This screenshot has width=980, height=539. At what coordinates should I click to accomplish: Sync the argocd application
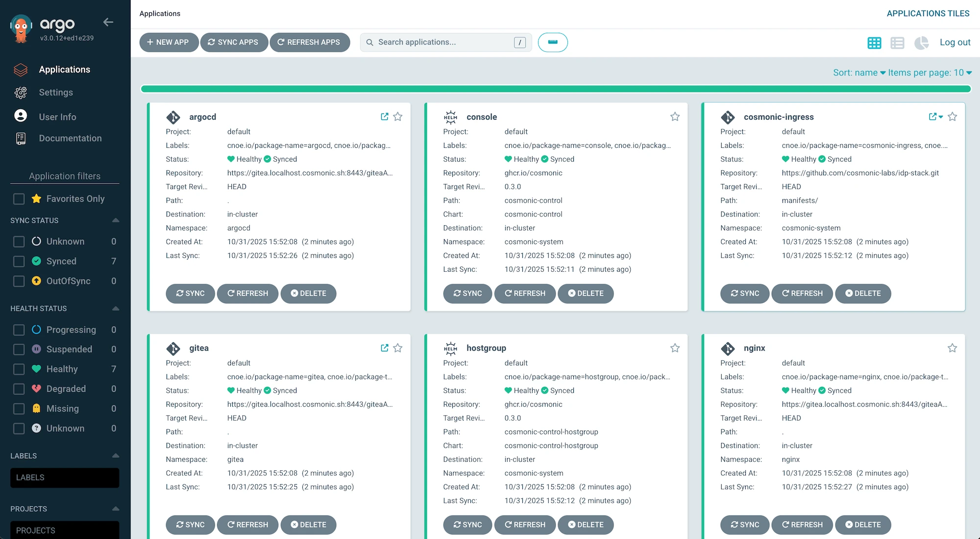coord(190,293)
